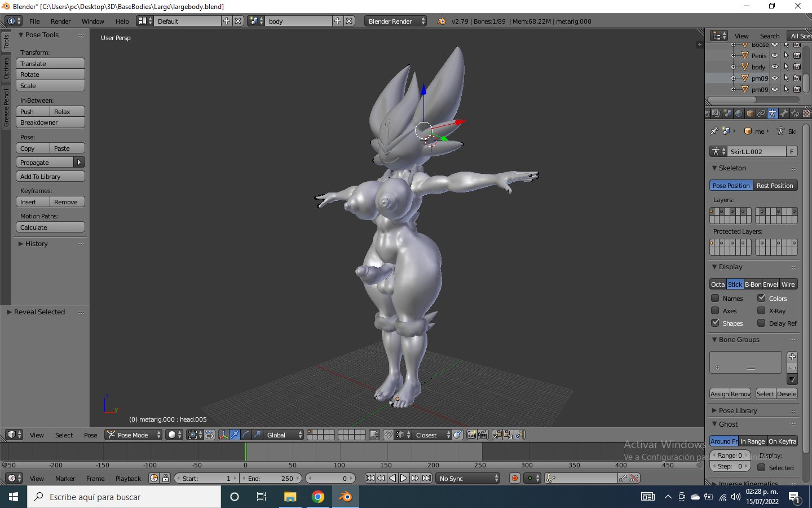Click the Breakdowner button
The image size is (812, 508).
click(x=50, y=122)
